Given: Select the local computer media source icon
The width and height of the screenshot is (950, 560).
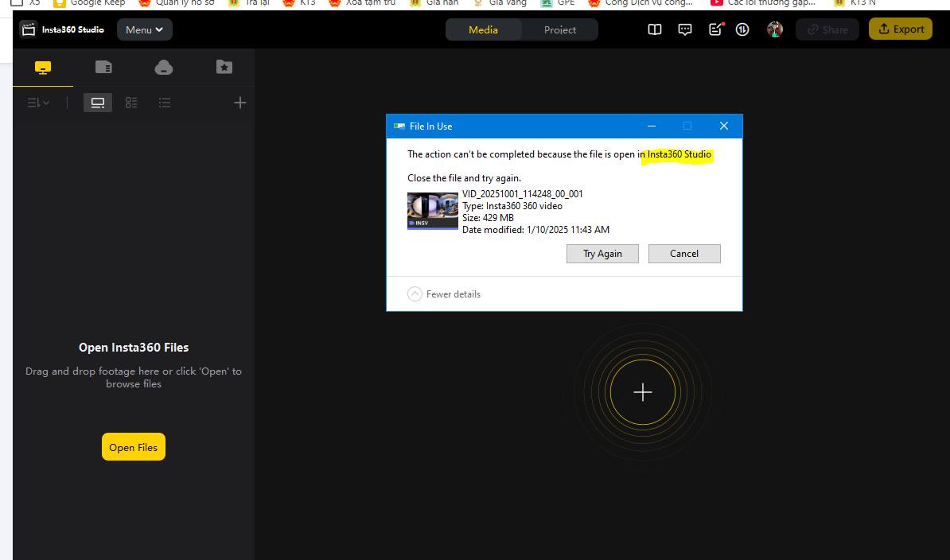Looking at the screenshot, I should [x=43, y=67].
